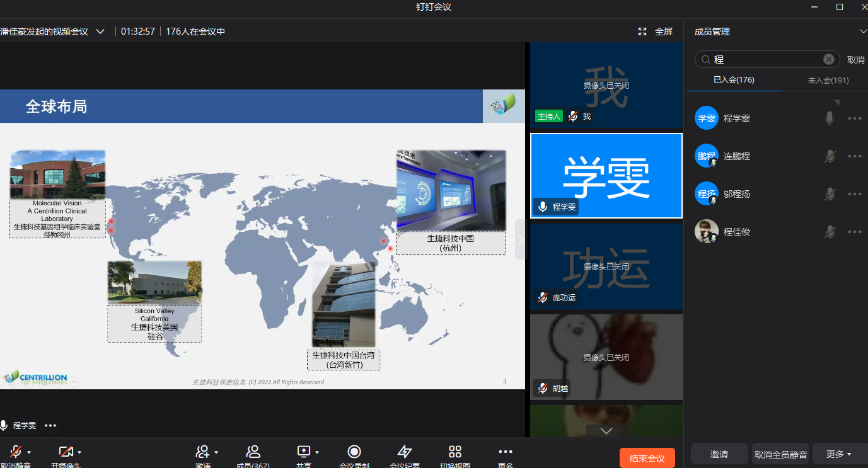
Task: Click 切换视图 switch view icon
Action: click(x=455, y=452)
